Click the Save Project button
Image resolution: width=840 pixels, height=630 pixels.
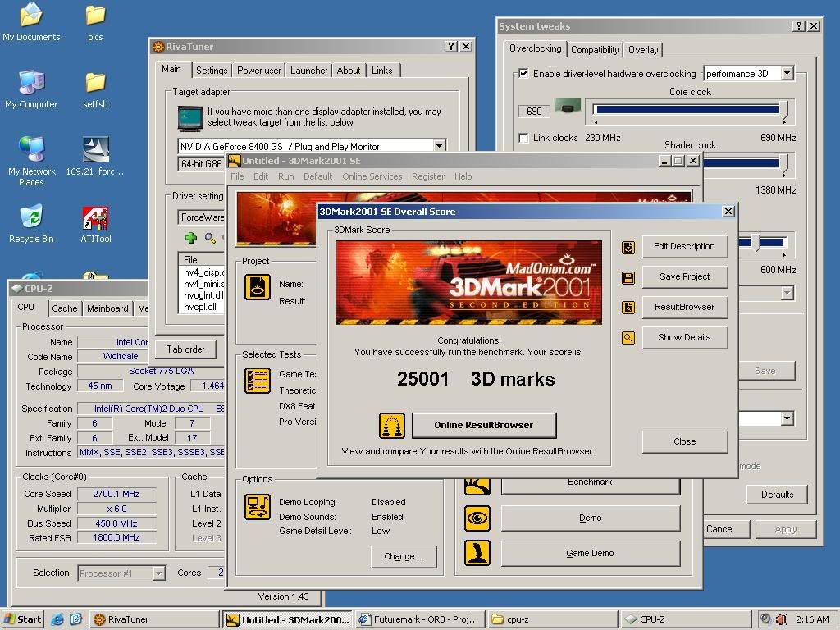[685, 277]
